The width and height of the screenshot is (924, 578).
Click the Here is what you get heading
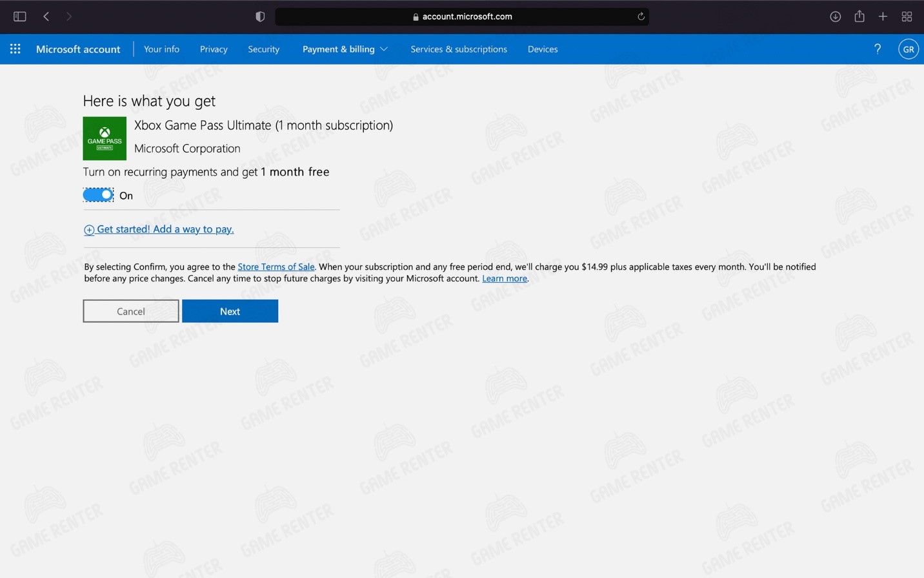pos(149,101)
